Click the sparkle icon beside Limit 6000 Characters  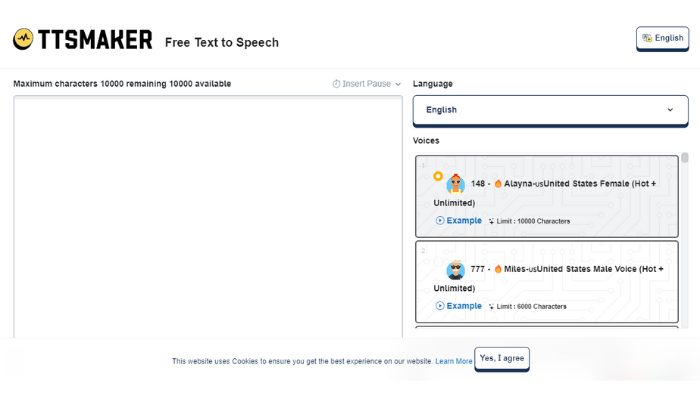(x=491, y=306)
